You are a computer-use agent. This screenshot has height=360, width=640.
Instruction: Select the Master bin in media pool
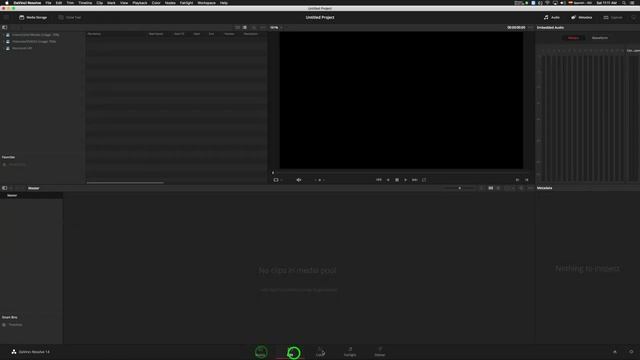click(x=12, y=196)
